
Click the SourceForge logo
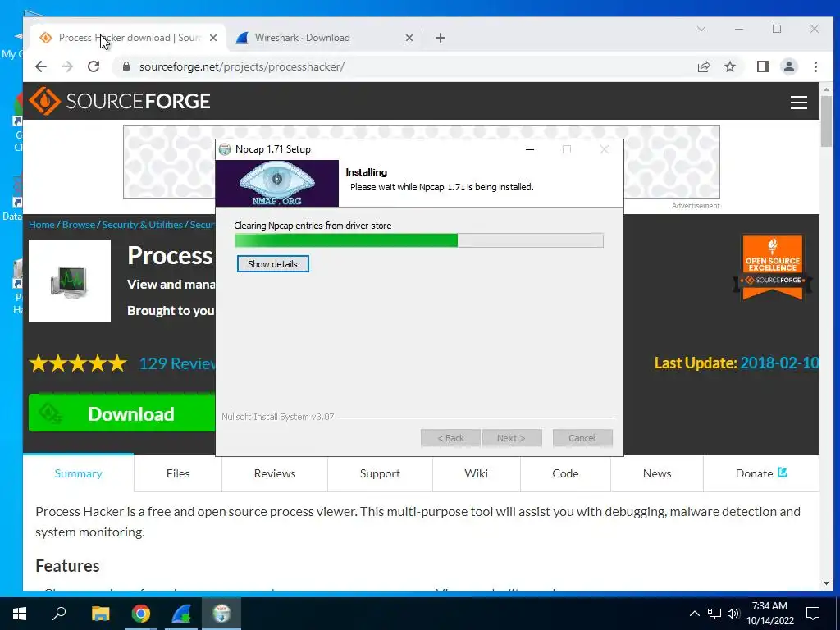(x=120, y=101)
